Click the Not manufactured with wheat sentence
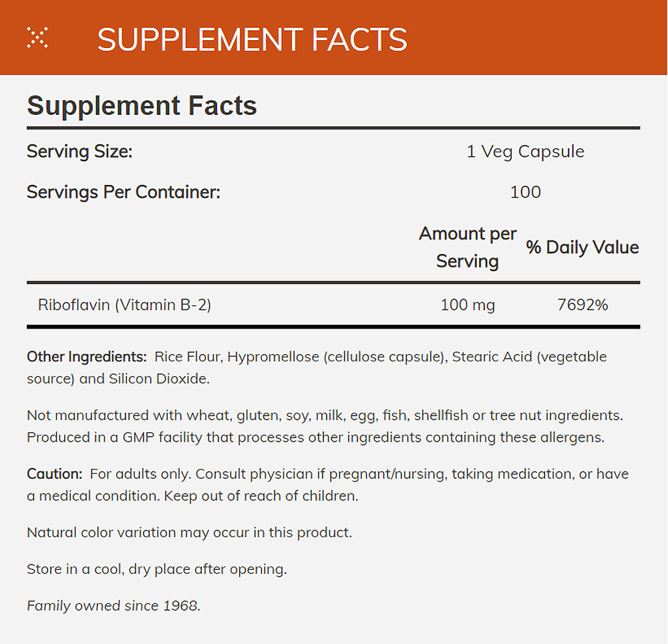Viewport: 668px width, 644px height. coord(325,416)
